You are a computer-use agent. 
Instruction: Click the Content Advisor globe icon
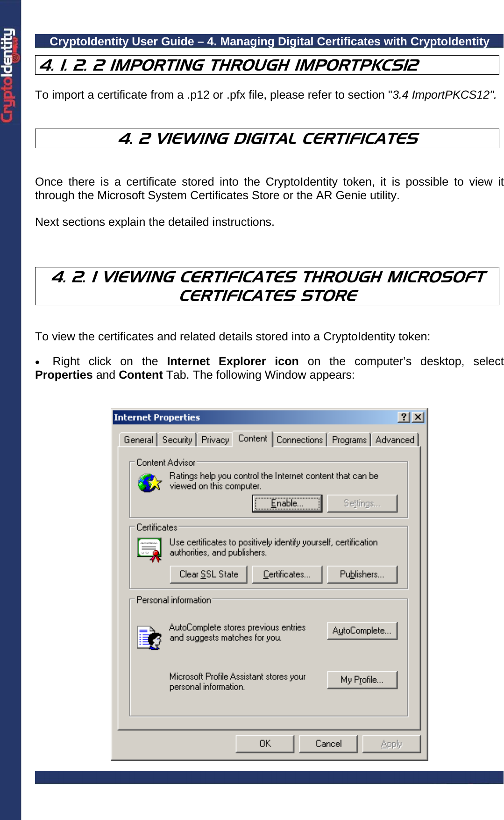point(149,483)
